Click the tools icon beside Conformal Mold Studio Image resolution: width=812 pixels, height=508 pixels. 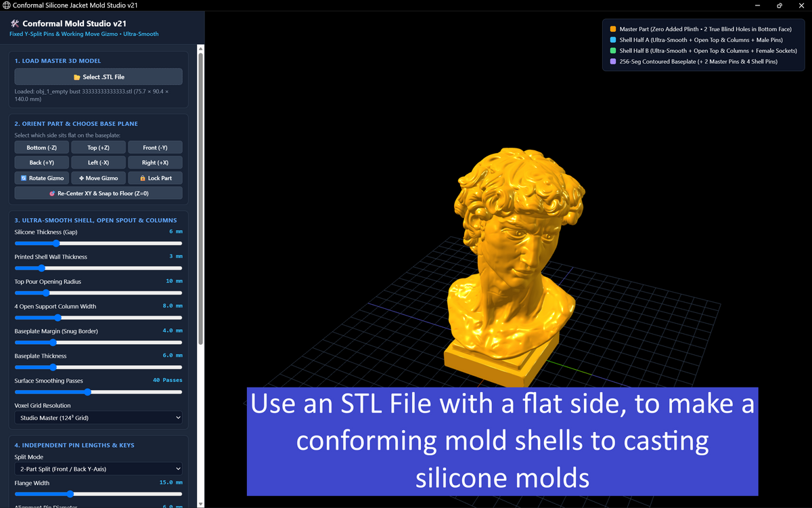click(15, 23)
